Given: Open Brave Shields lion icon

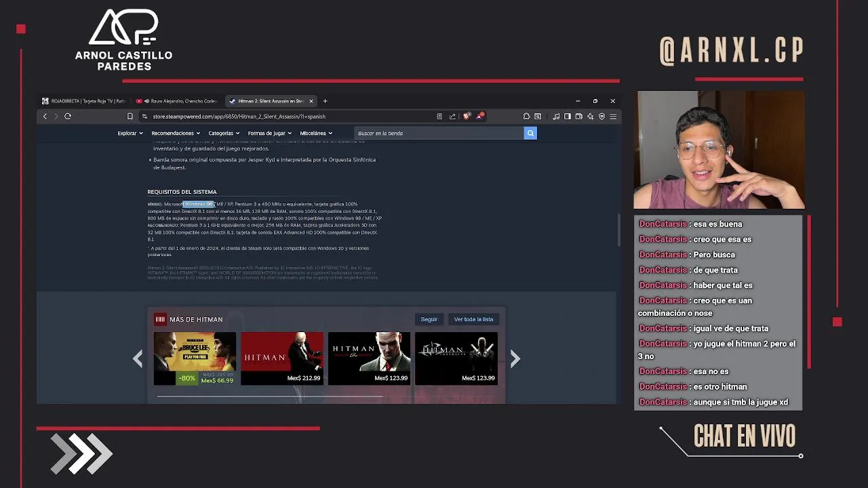Looking at the screenshot, I should tap(467, 117).
